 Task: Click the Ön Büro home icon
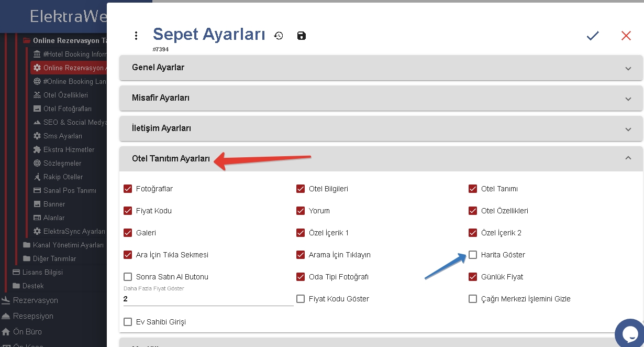[x=6, y=332]
